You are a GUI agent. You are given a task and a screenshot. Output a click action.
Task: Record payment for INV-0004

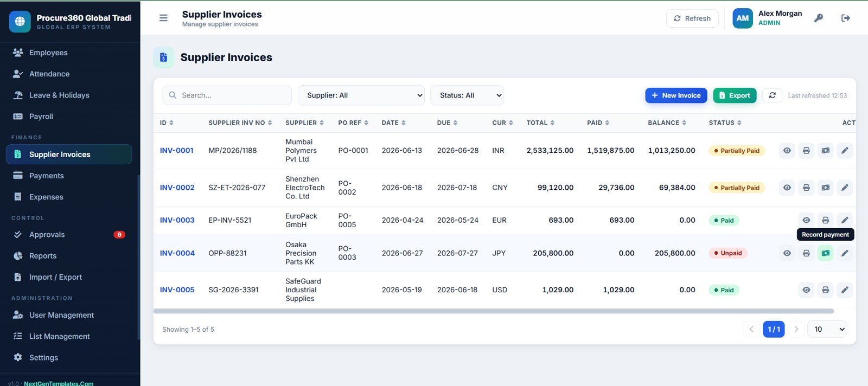tap(826, 253)
